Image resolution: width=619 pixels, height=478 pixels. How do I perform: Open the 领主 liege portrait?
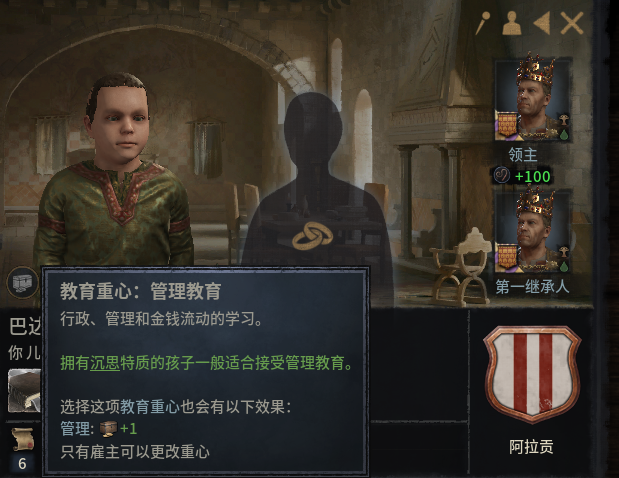pyautogui.click(x=532, y=100)
